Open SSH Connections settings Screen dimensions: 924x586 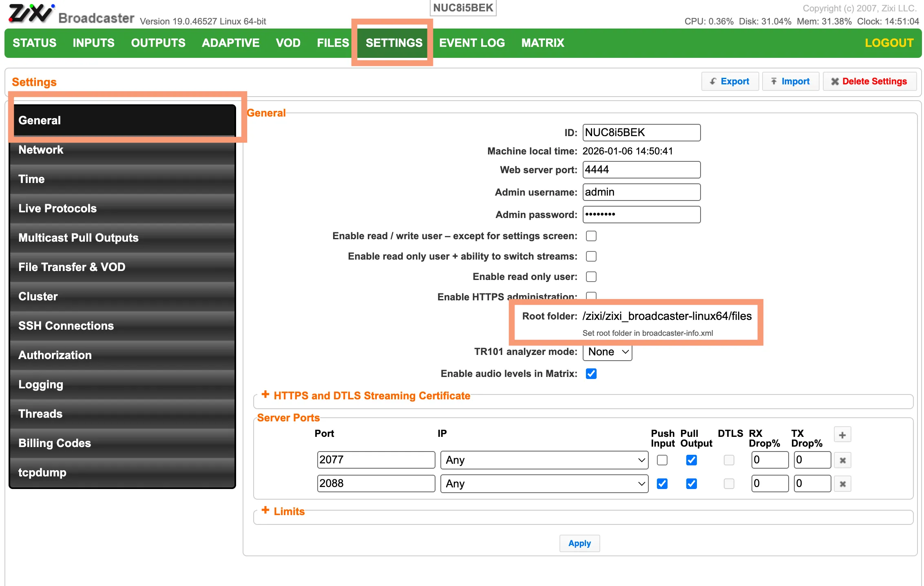coord(122,326)
